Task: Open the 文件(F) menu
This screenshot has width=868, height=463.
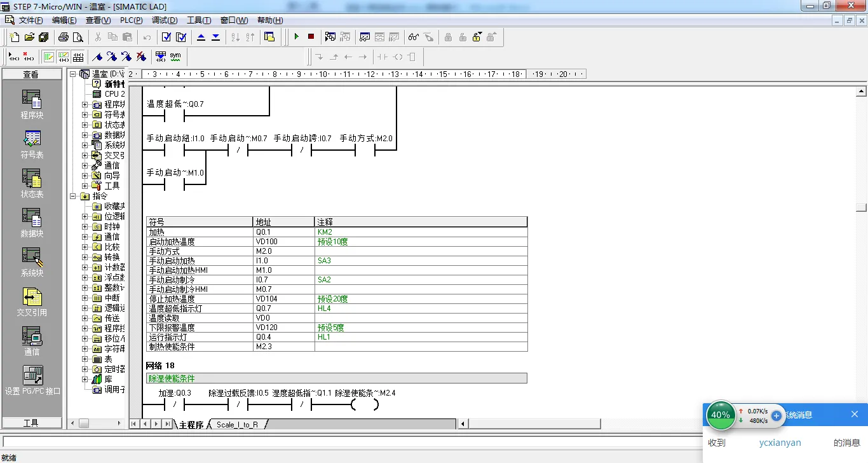Action: coord(31,20)
